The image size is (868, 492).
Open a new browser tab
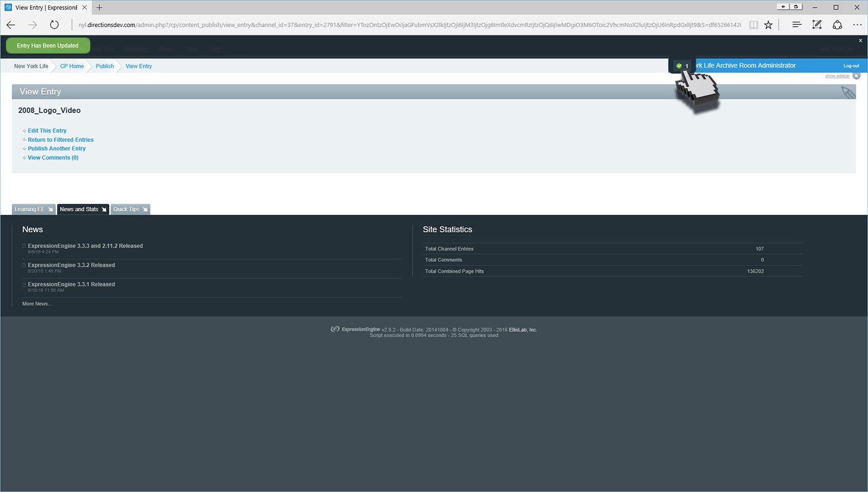tap(99, 8)
